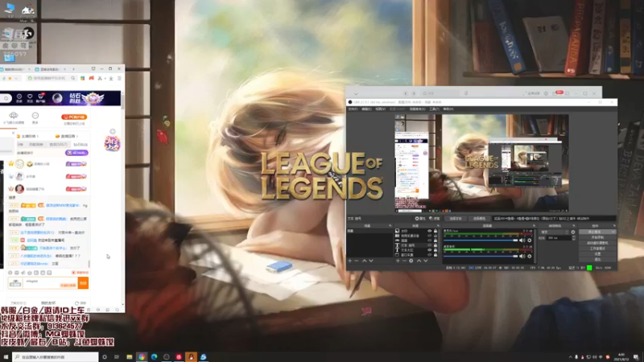Adjust transition duration stepper arrows
Viewport: 644px width, 362px height.
click(x=573, y=237)
